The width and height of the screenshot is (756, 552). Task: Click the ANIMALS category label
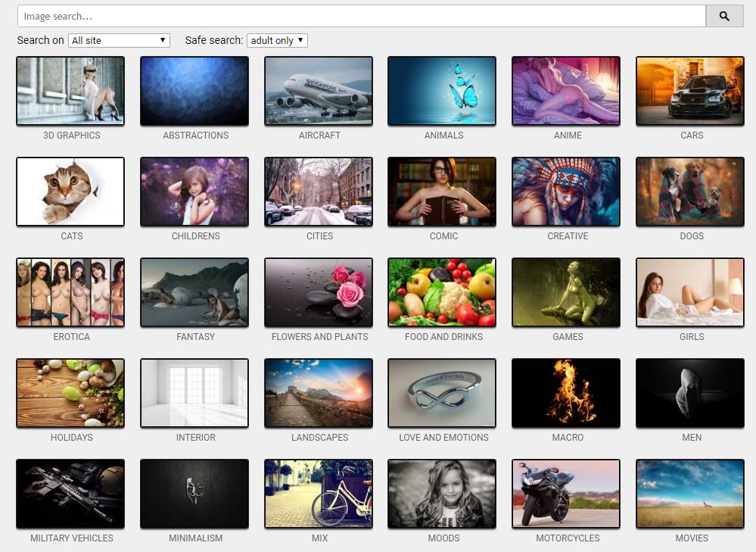pos(443,136)
